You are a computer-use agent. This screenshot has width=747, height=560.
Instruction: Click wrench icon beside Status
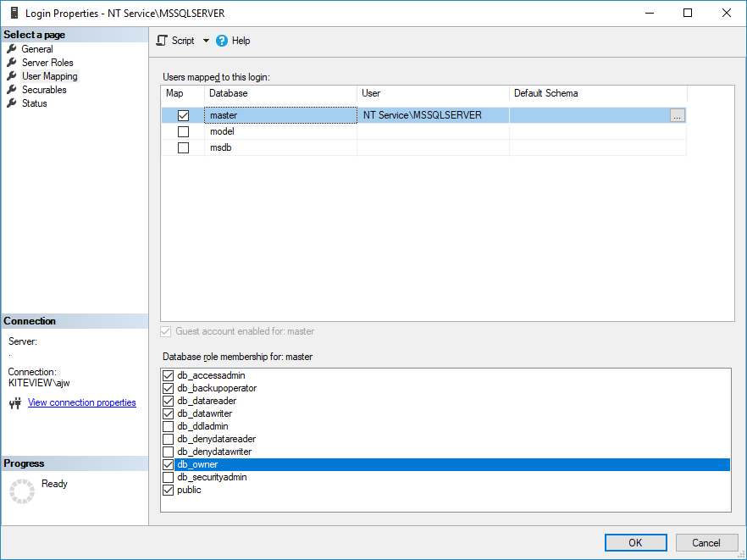click(x=12, y=103)
